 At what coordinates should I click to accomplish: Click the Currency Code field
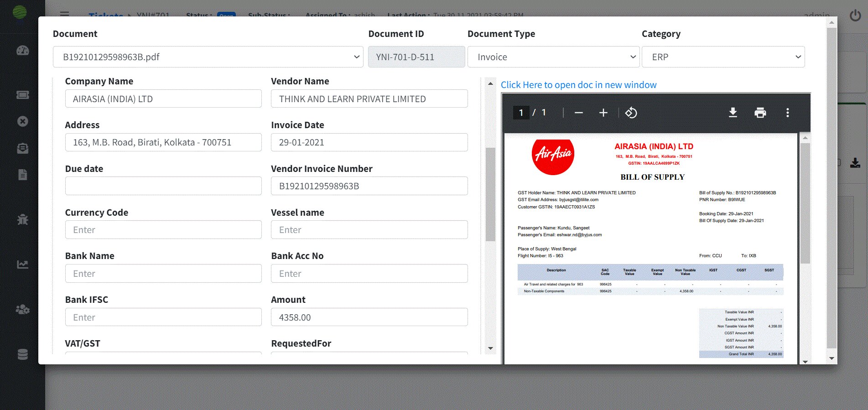click(x=163, y=230)
